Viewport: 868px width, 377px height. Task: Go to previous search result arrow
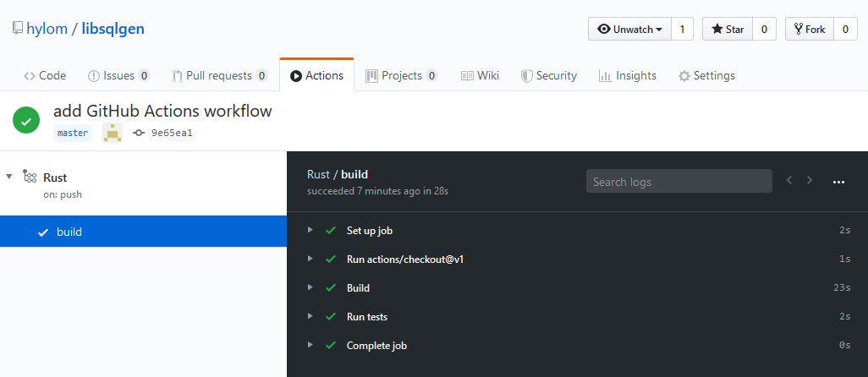click(x=789, y=180)
